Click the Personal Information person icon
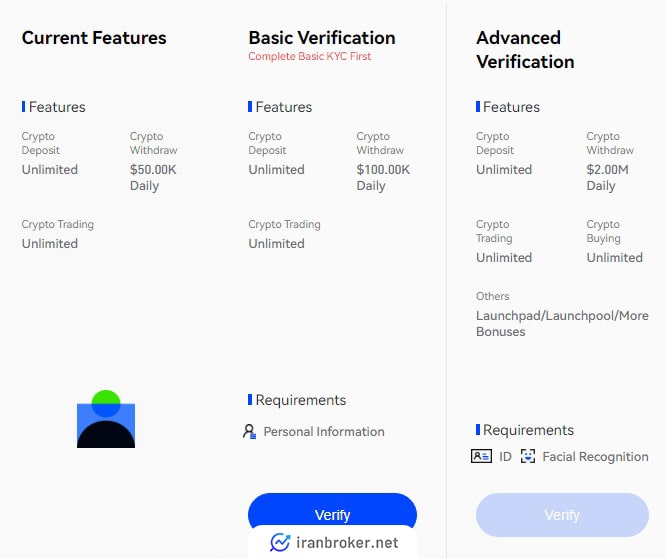Viewport: 665px width, 559px height. [x=249, y=432]
